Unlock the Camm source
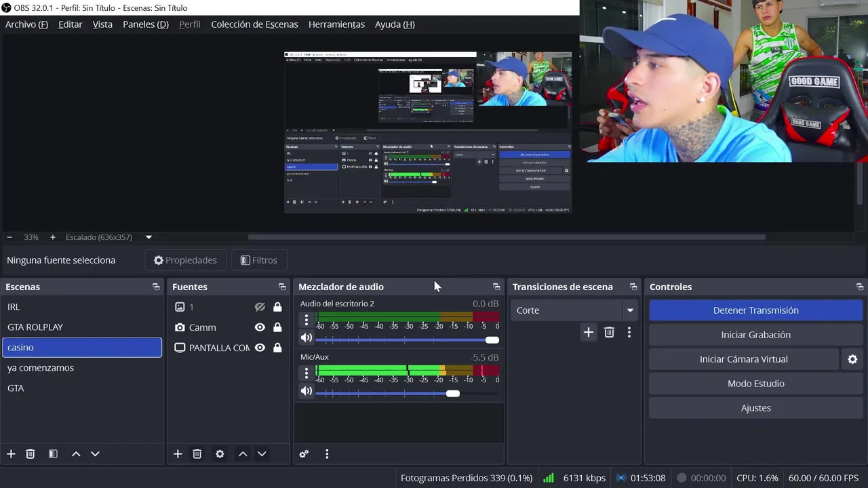 (x=277, y=327)
